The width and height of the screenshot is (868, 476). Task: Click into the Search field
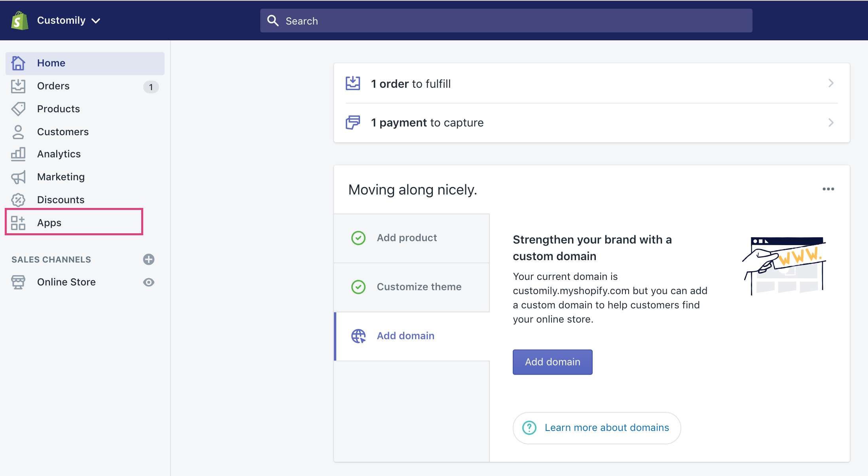[506, 21]
